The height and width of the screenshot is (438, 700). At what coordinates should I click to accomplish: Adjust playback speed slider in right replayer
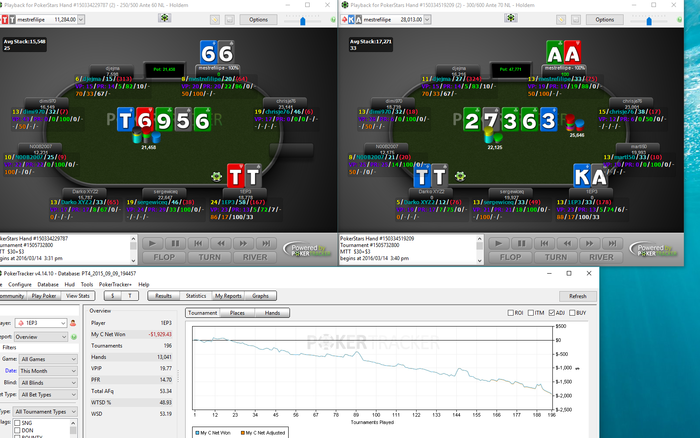[649, 21]
